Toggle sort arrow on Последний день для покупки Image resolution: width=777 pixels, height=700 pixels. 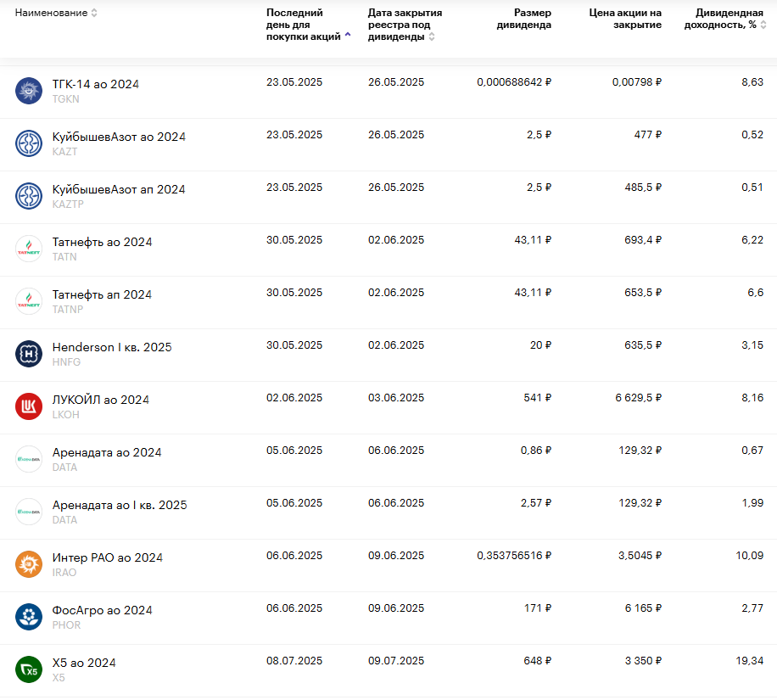348,36
